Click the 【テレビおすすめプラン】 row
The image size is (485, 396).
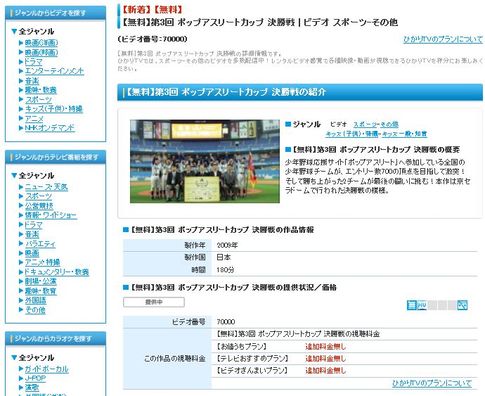pyautogui.click(x=345, y=359)
